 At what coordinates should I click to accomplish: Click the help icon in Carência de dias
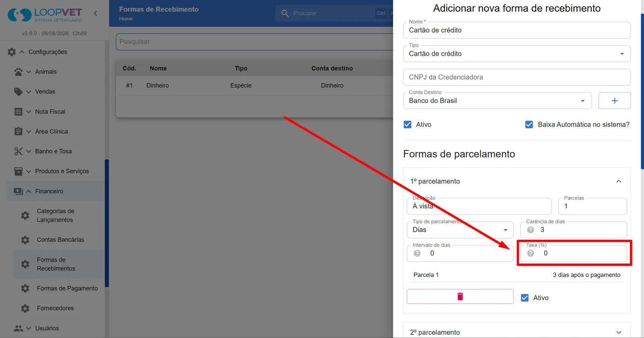coord(530,230)
